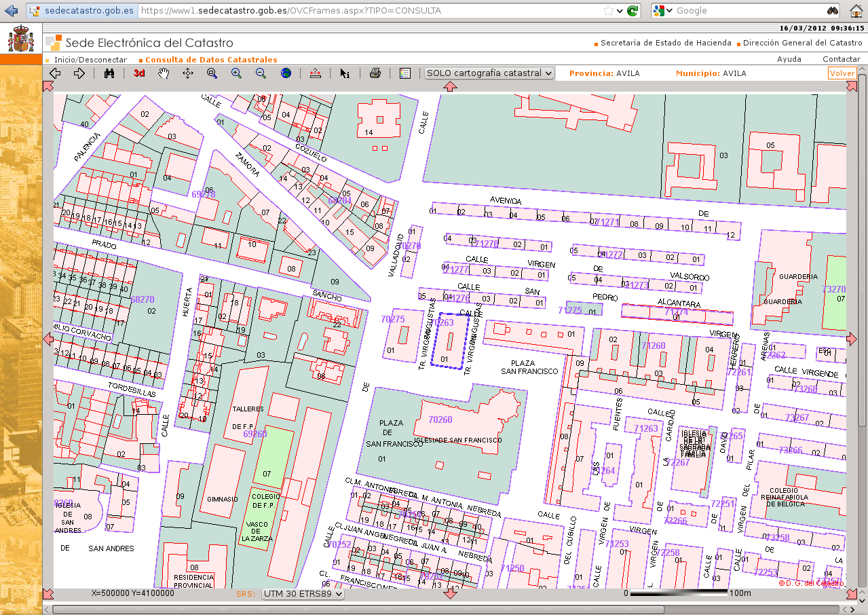The height and width of the screenshot is (615, 868).
Task: Open the Ayuda link
Action: 789,60
